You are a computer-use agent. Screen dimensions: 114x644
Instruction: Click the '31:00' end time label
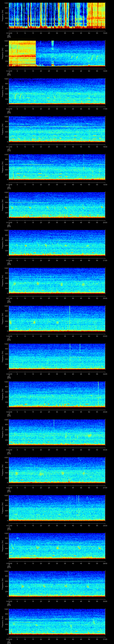pos(105,639)
